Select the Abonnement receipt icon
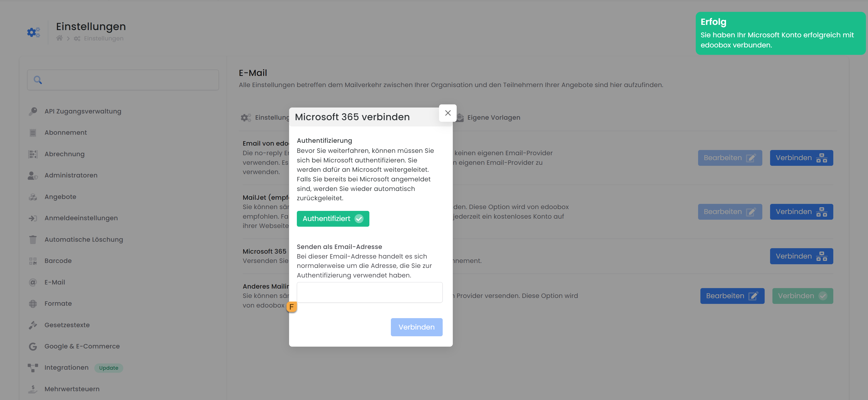Viewport: 868px width, 400px height. [x=33, y=133]
